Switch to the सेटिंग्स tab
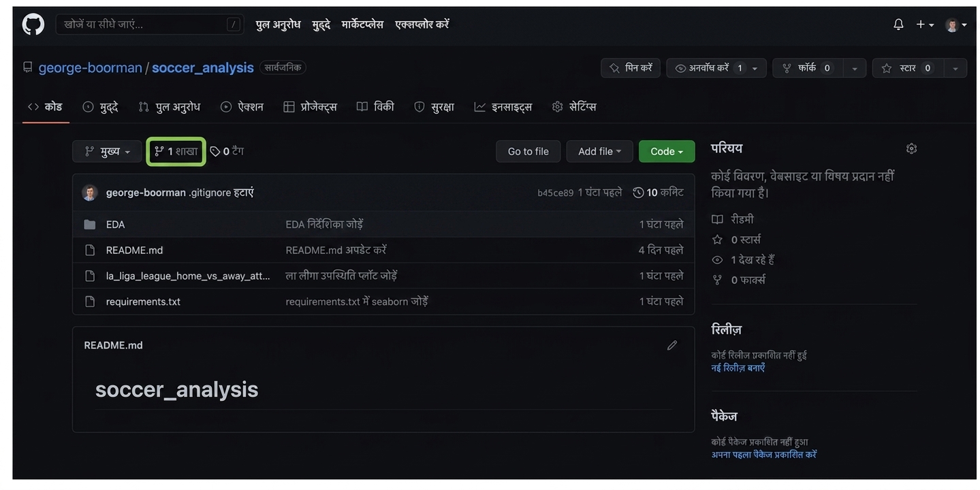 (573, 107)
